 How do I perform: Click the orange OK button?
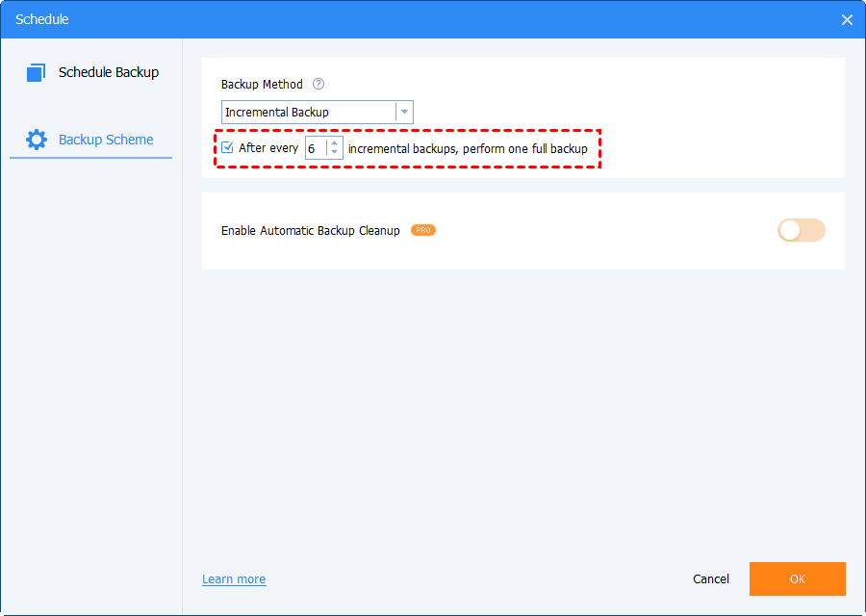(797, 579)
